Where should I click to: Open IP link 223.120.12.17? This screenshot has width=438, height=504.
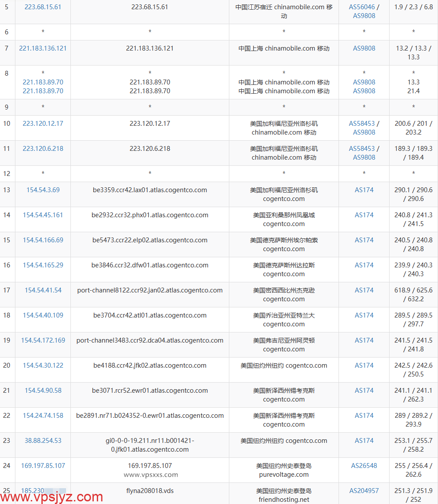point(43,124)
